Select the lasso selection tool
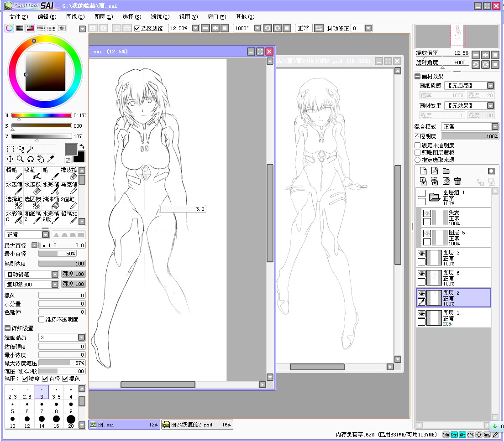504x441 pixels. tap(20, 149)
